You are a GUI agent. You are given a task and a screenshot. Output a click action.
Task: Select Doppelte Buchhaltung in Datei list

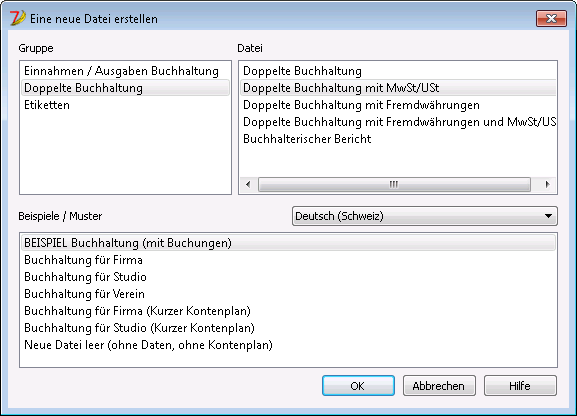pyautogui.click(x=398, y=71)
